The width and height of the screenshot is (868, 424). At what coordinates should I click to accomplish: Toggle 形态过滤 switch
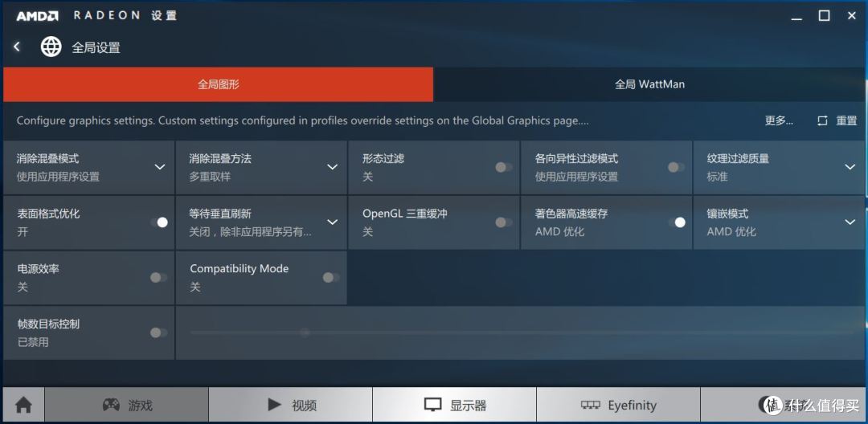coord(504,167)
